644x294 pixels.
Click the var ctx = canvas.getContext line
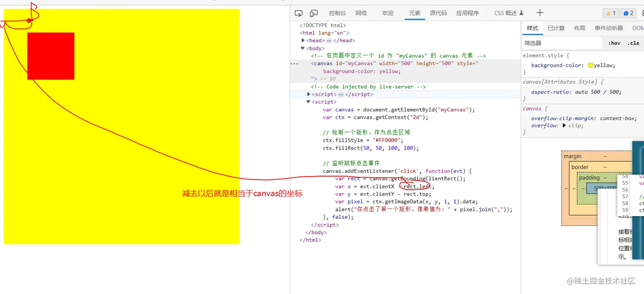[x=376, y=117]
